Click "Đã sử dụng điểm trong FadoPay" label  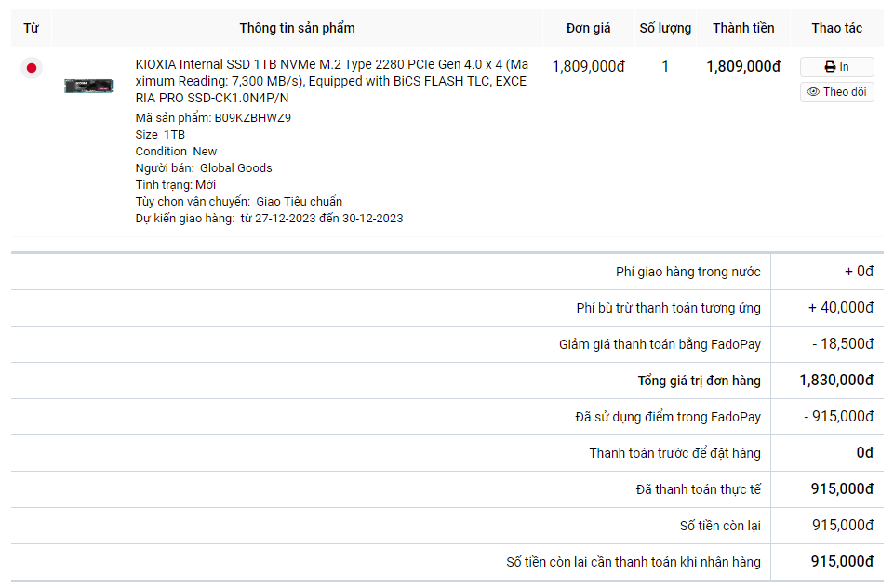point(668,417)
